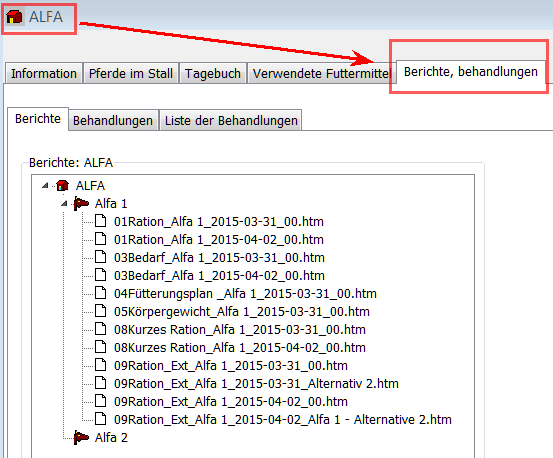Screen dimensions: 553x458
Task: Select report 01Ration_Alfa 1_2015-04-02_00.htm
Action: click(x=219, y=239)
